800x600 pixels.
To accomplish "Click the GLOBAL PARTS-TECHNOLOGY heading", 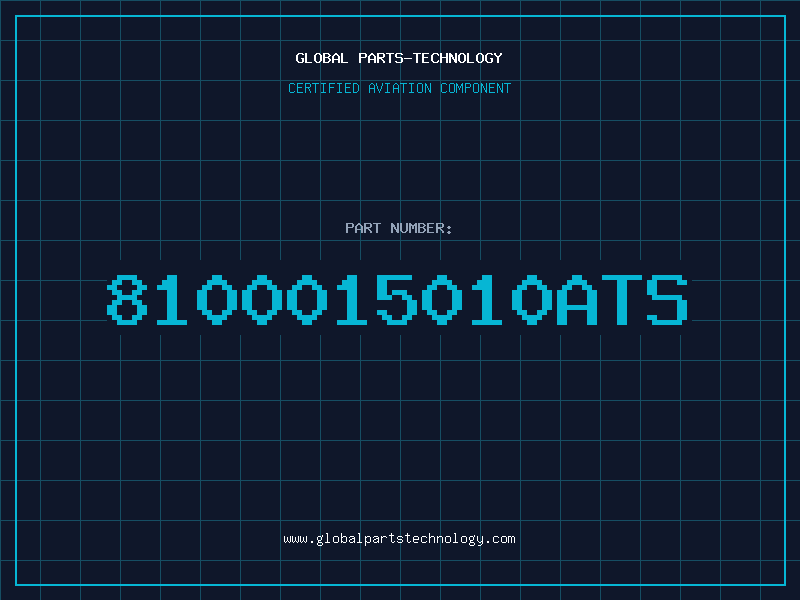I will tap(399, 58).
